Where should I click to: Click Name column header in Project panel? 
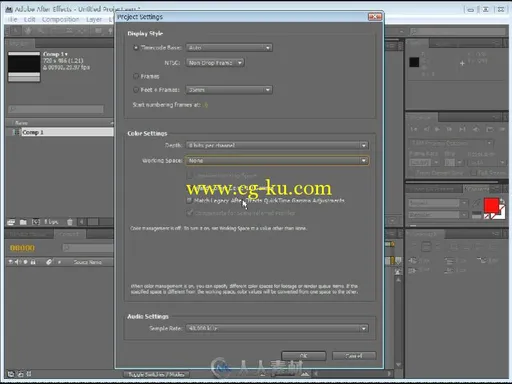21,123
